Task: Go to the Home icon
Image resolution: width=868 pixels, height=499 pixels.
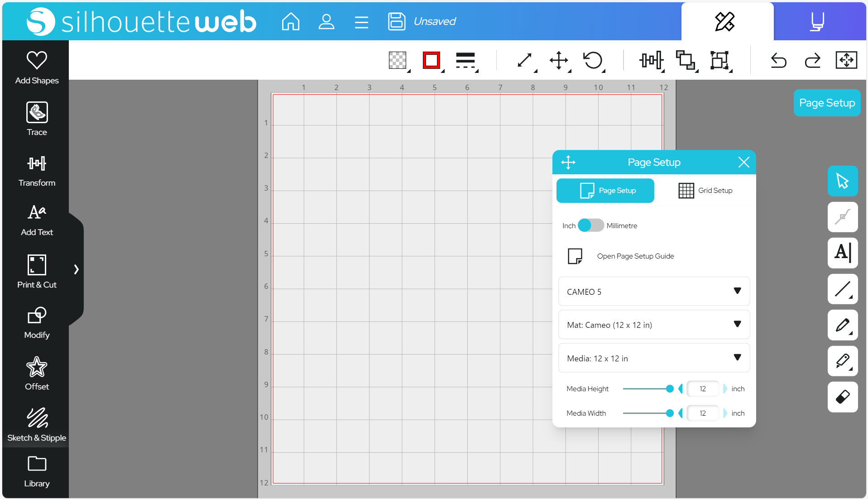Action: [x=290, y=21]
